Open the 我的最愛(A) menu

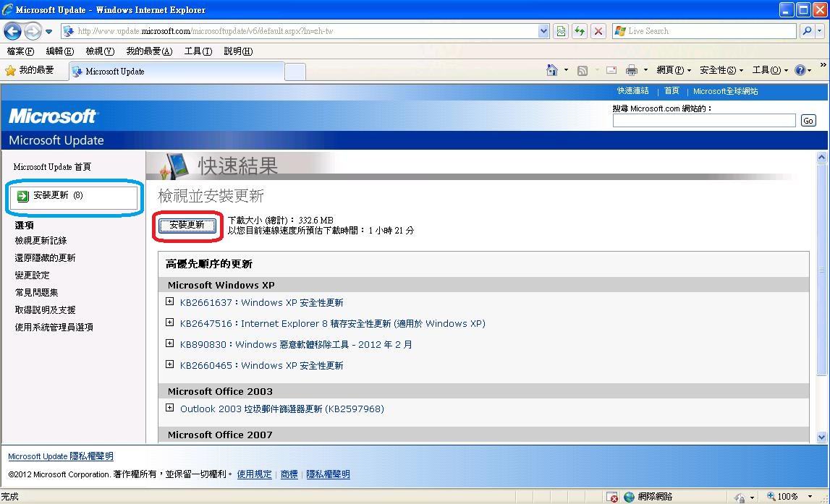[x=149, y=51]
